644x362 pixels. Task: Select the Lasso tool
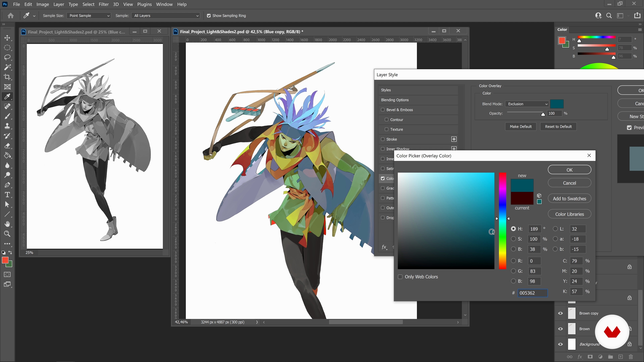(7, 57)
